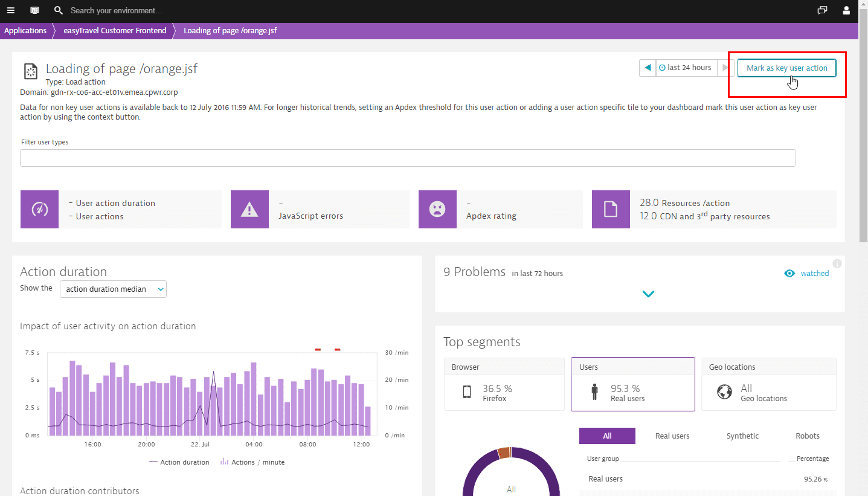Select the Real users tab
This screenshot has height=496, width=868.
tap(672, 436)
